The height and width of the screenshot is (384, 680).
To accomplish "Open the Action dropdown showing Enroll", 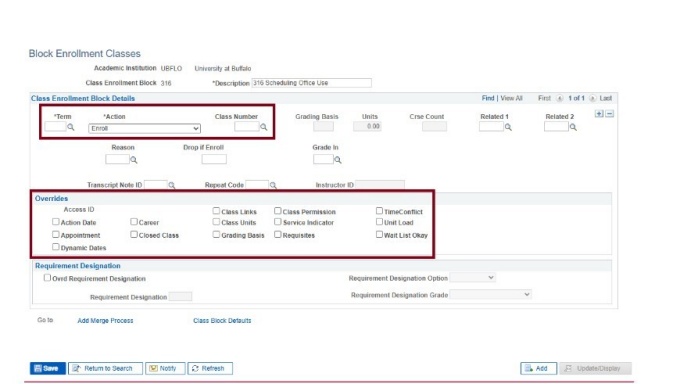I will point(144,128).
